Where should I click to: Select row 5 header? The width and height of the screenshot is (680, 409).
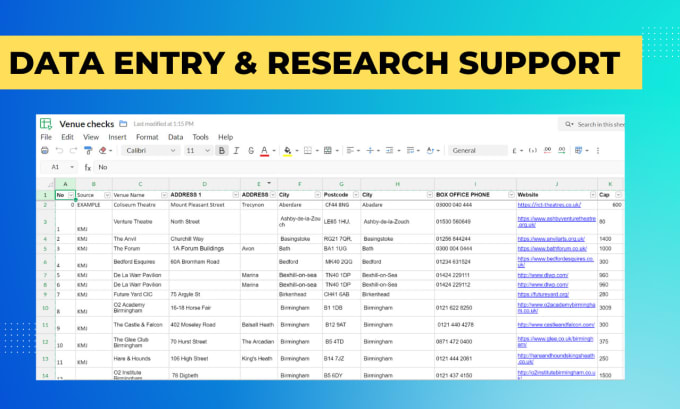point(46,249)
